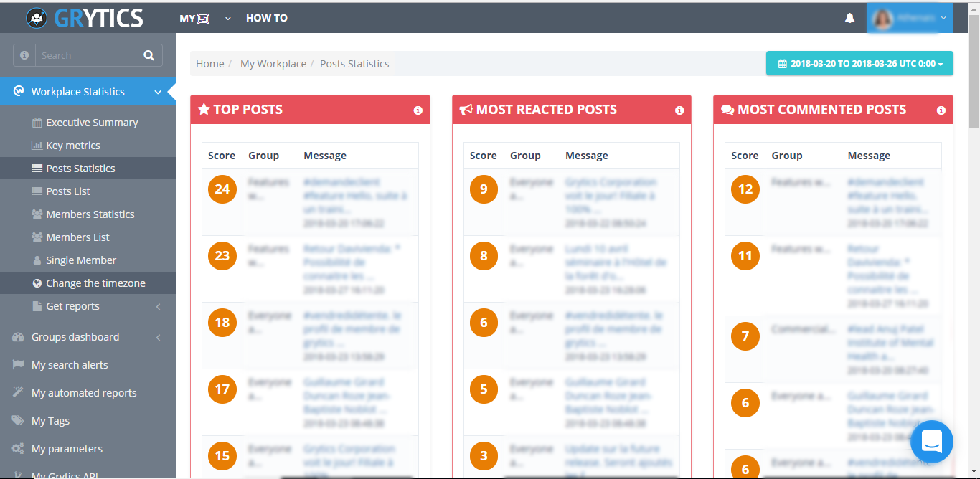
Task: Click the score 15 badge in Top Posts
Action: click(x=222, y=456)
